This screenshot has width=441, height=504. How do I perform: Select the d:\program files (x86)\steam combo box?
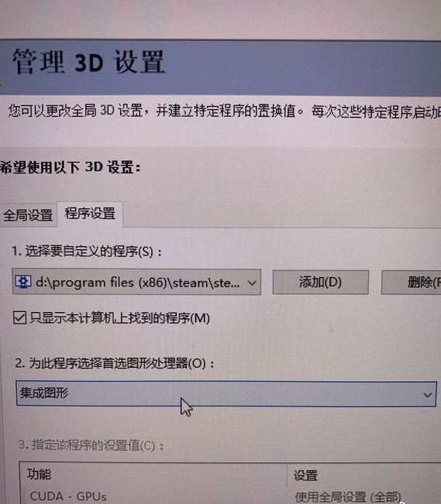tap(136, 283)
